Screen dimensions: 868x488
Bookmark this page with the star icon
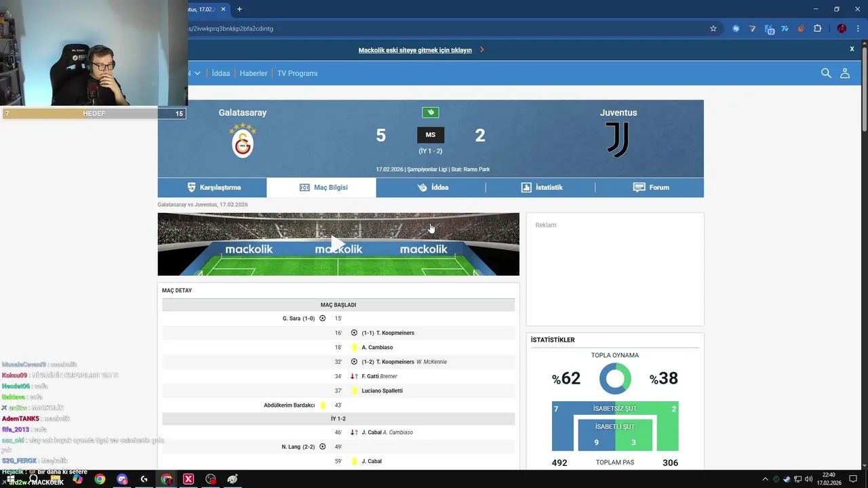713,28
